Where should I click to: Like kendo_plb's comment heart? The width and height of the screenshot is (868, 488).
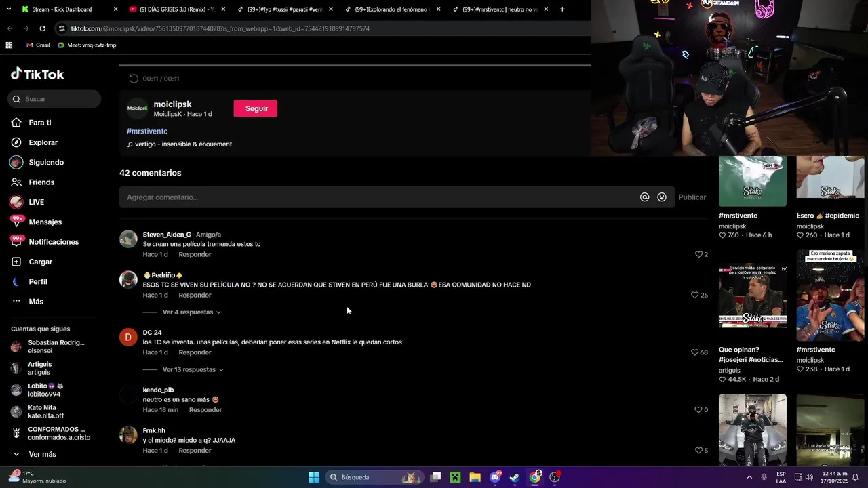coord(698,409)
